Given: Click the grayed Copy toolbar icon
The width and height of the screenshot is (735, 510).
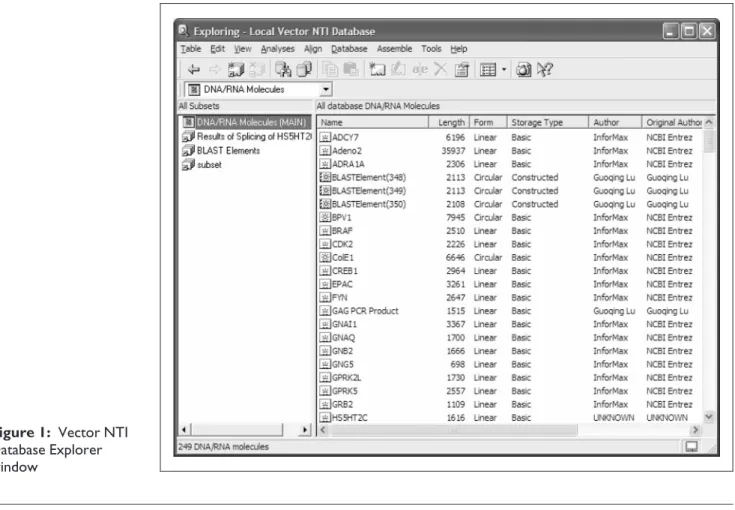Looking at the screenshot, I should click(330, 70).
